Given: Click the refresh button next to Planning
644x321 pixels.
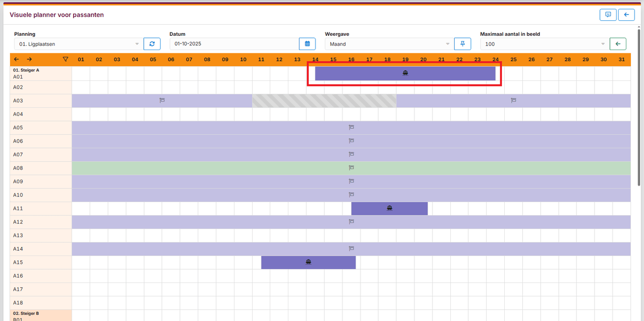Looking at the screenshot, I should [x=152, y=44].
